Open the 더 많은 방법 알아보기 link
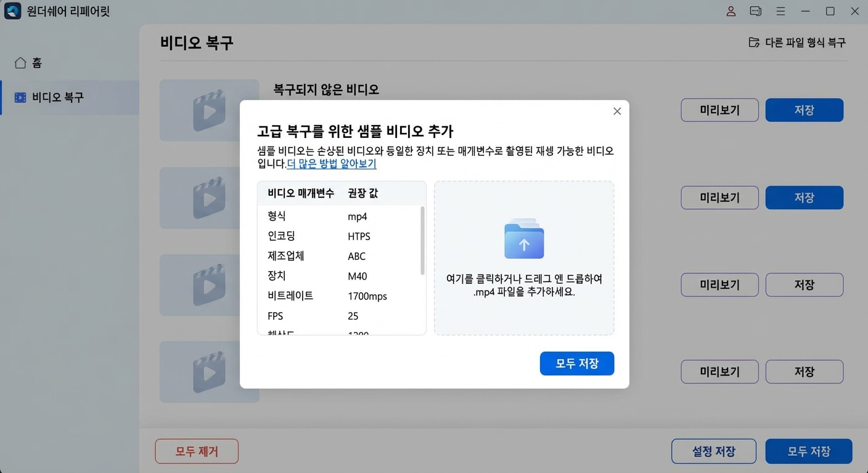The image size is (868, 473). click(x=331, y=164)
